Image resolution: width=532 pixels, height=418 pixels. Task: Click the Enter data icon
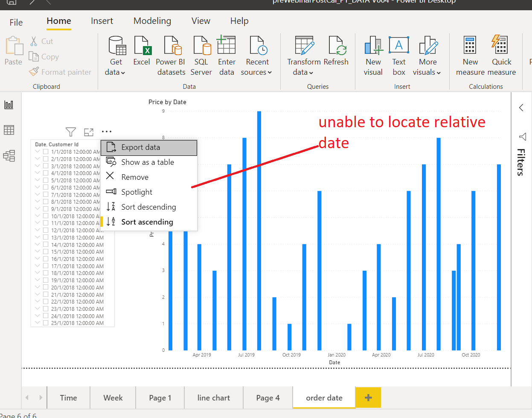tap(227, 45)
